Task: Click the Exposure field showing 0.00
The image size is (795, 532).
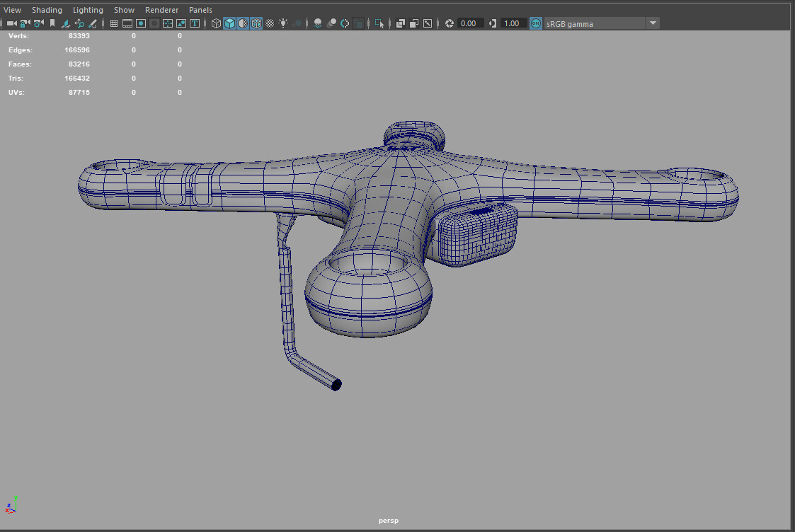Action: click(469, 23)
